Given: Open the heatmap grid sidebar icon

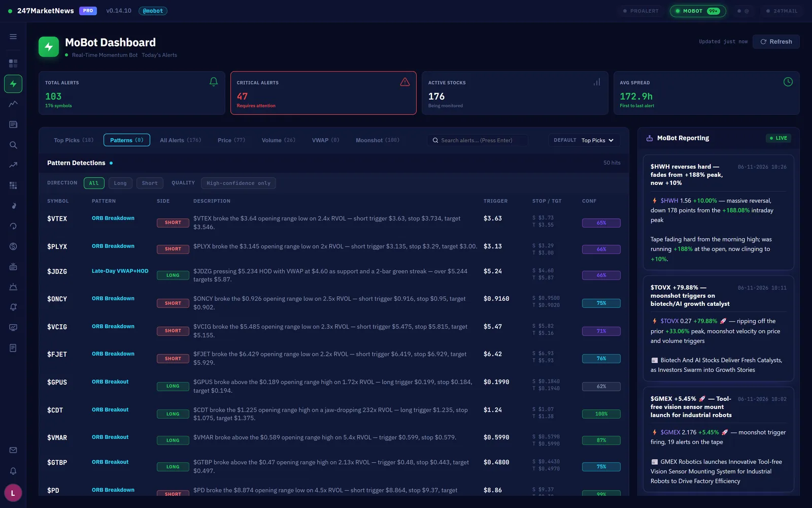Looking at the screenshot, I should [13, 185].
